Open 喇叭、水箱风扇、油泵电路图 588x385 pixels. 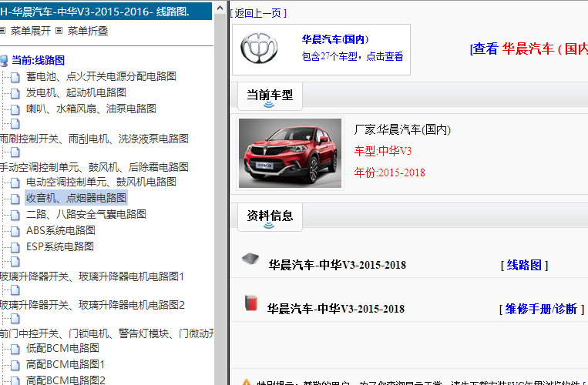click(91, 109)
